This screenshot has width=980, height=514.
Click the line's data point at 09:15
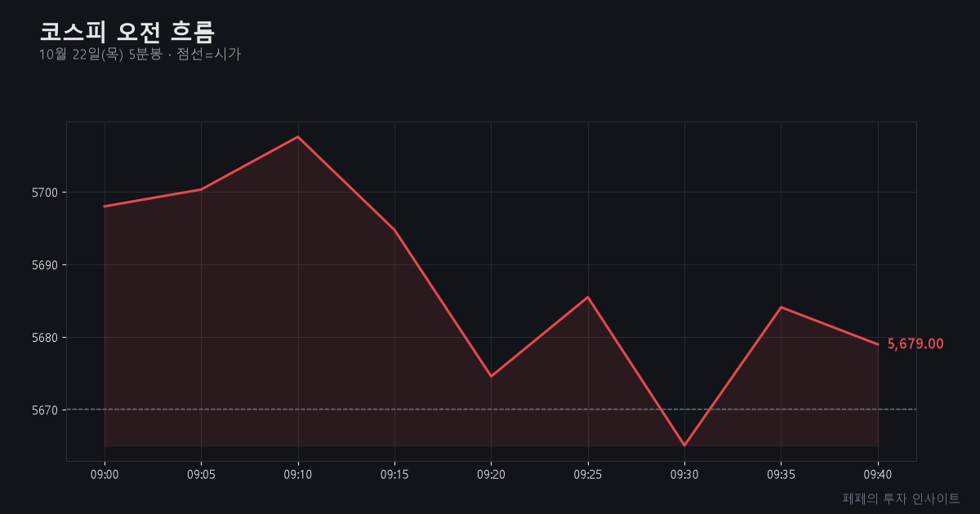(x=394, y=230)
